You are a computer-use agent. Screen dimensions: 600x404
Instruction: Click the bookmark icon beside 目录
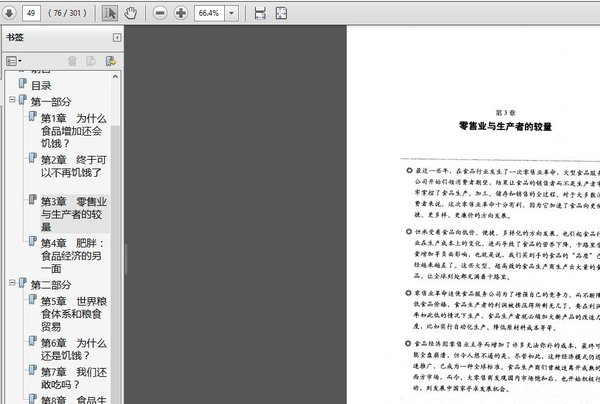coord(23,83)
